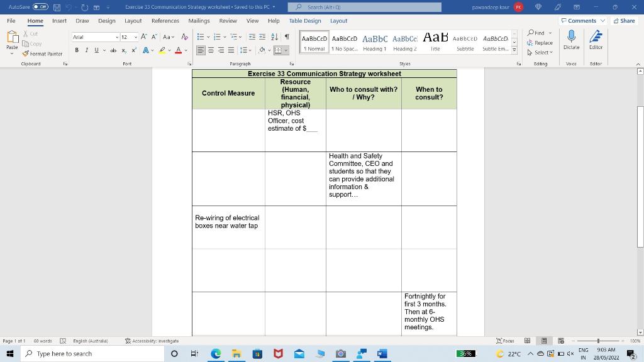Toggle bold formatting
Image resolution: width=644 pixels, height=362 pixels.
[x=75, y=50]
